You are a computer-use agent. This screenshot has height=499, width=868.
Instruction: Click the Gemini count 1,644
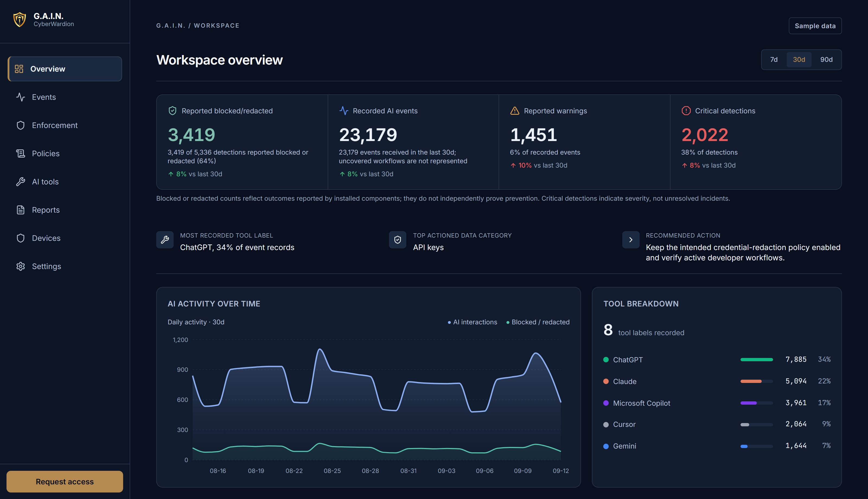coord(796,446)
